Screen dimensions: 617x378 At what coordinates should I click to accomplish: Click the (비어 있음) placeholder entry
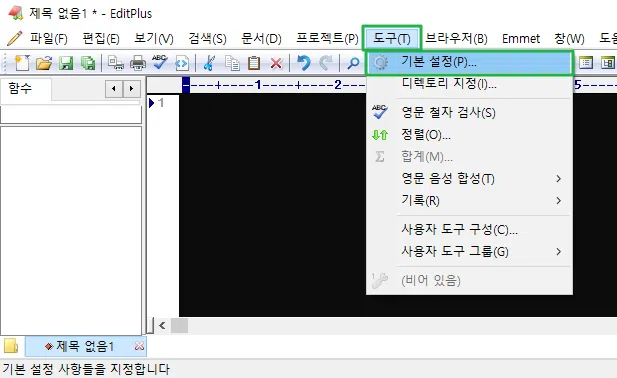point(469,280)
